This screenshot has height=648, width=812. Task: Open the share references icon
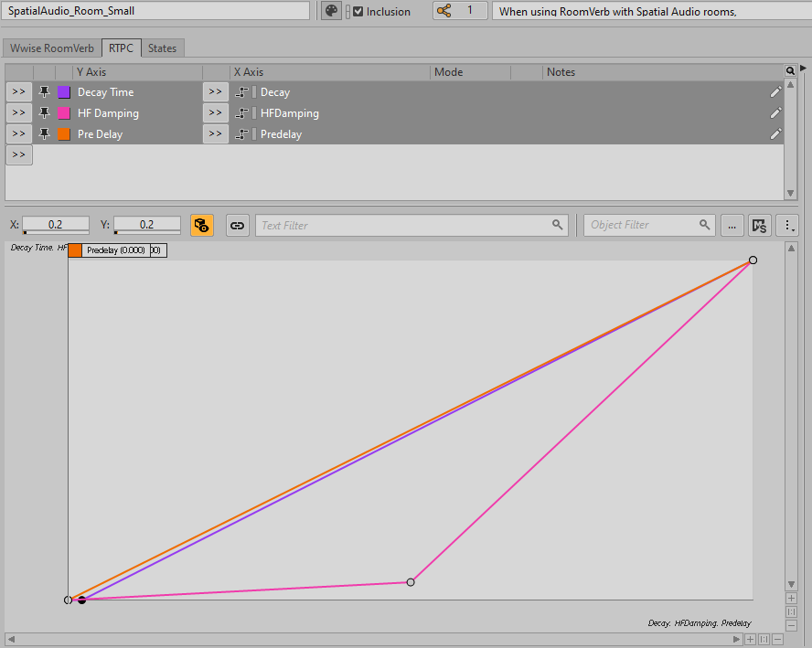coord(444,11)
